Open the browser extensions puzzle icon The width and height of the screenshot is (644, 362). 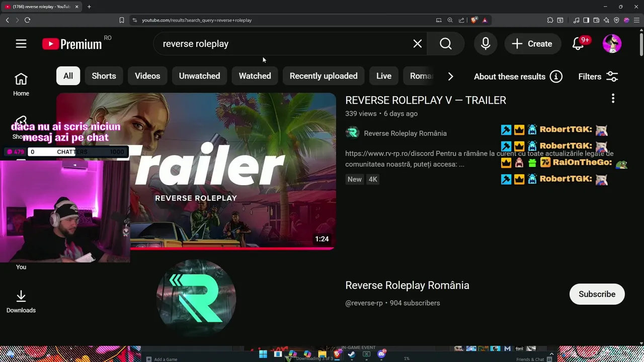click(x=550, y=20)
